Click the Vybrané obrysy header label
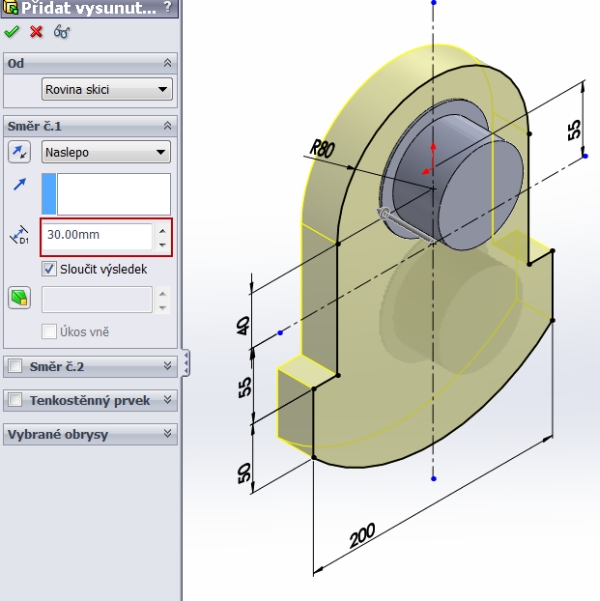Viewport: 600px width, 601px height. [x=58, y=434]
